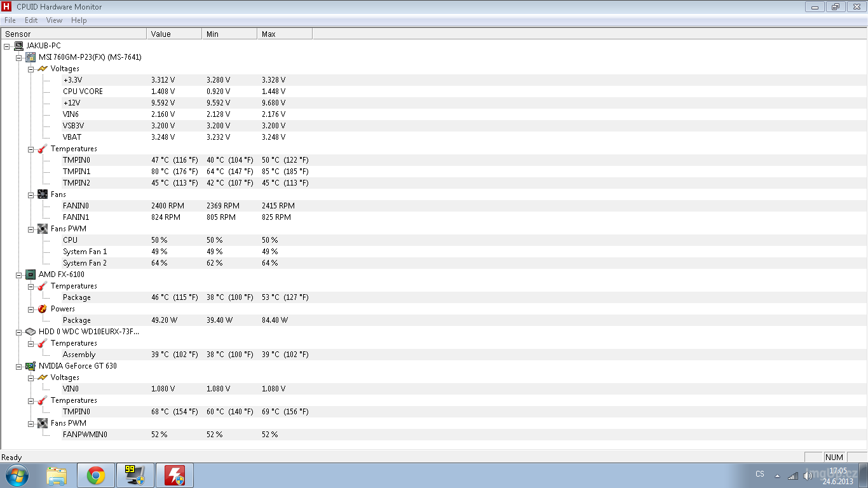Click the red lightning-bolt taskbar icon
Viewport: 868px width, 488px height.
(174, 475)
